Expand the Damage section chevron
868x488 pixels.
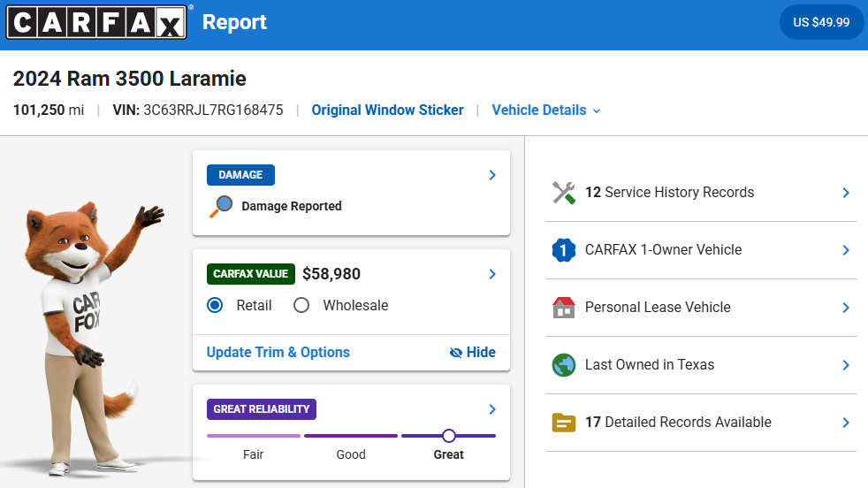click(x=492, y=175)
